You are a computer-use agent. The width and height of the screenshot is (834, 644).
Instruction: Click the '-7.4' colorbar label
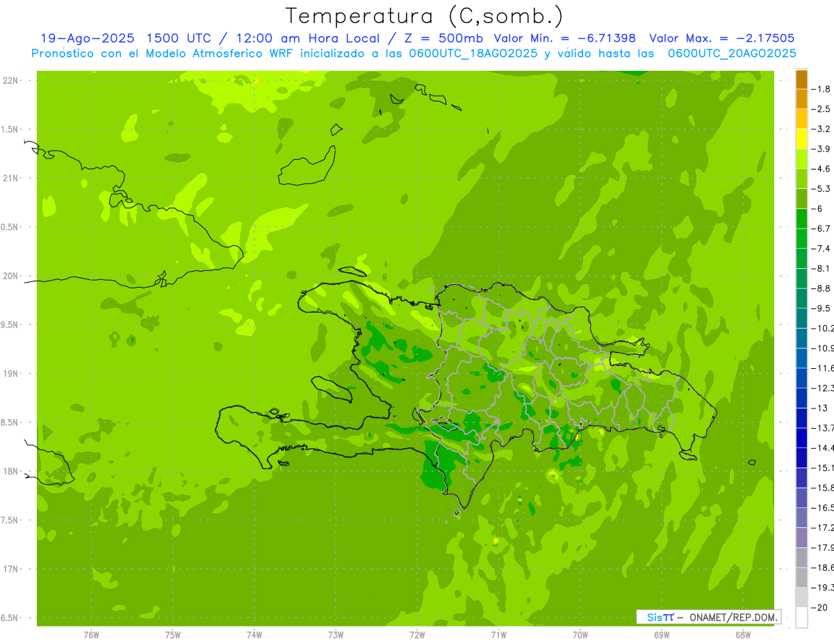[821, 249]
